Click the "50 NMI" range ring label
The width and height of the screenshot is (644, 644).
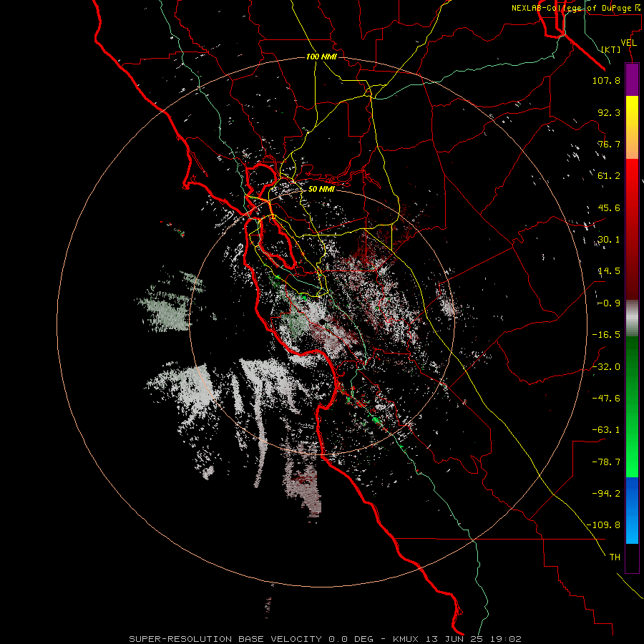(321, 189)
